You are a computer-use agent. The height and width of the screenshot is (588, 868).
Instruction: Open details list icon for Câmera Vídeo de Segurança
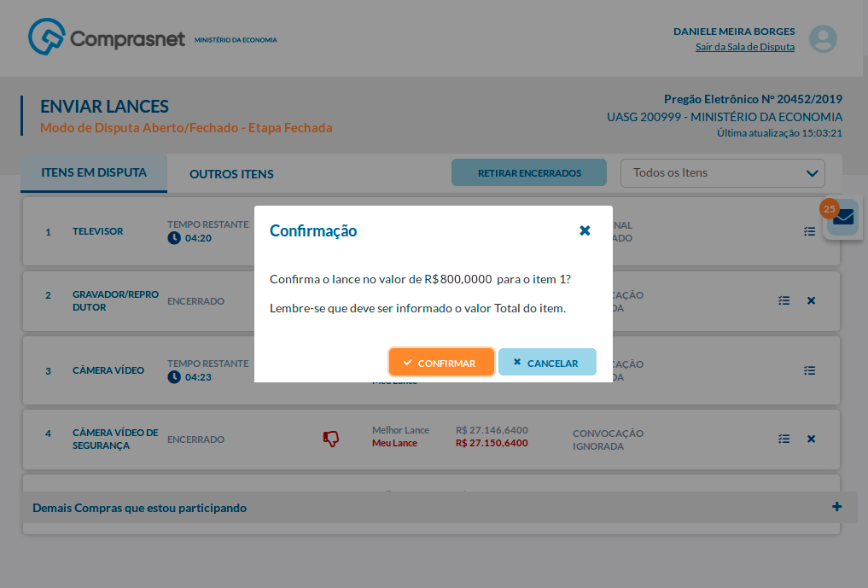click(784, 439)
